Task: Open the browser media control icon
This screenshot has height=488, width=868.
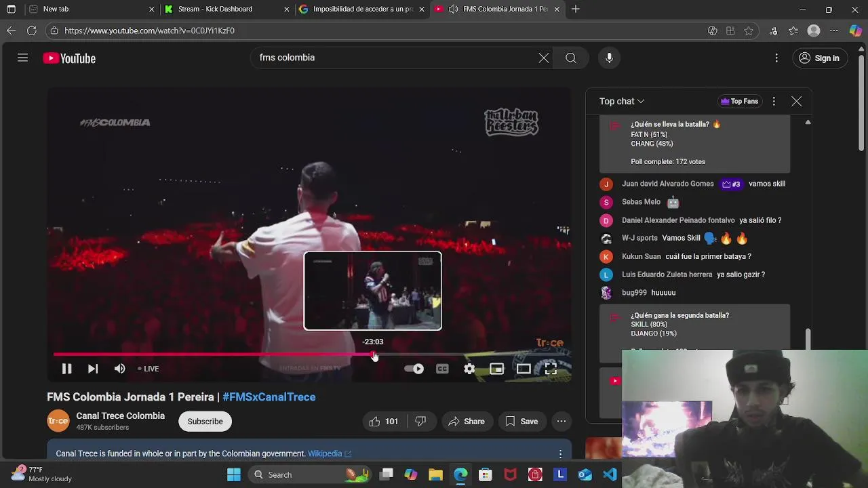Action: [x=773, y=30]
